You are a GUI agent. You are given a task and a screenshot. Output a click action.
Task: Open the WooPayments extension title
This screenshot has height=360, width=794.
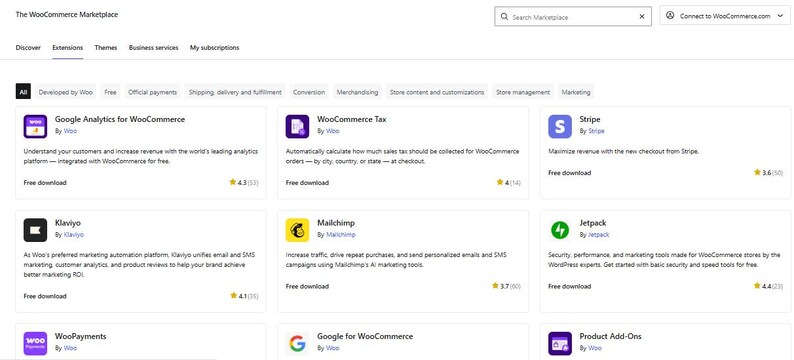click(81, 337)
